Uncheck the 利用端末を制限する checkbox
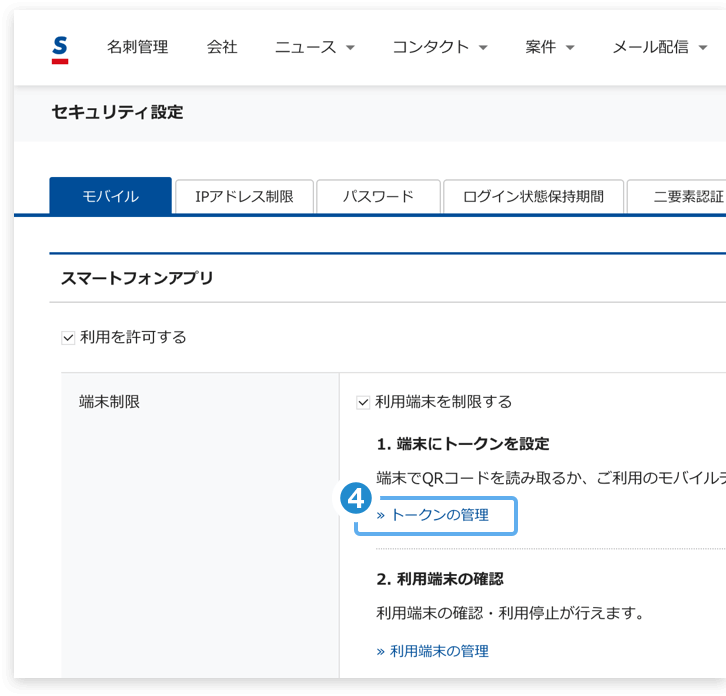The width and height of the screenshot is (726, 696). (x=363, y=402)
